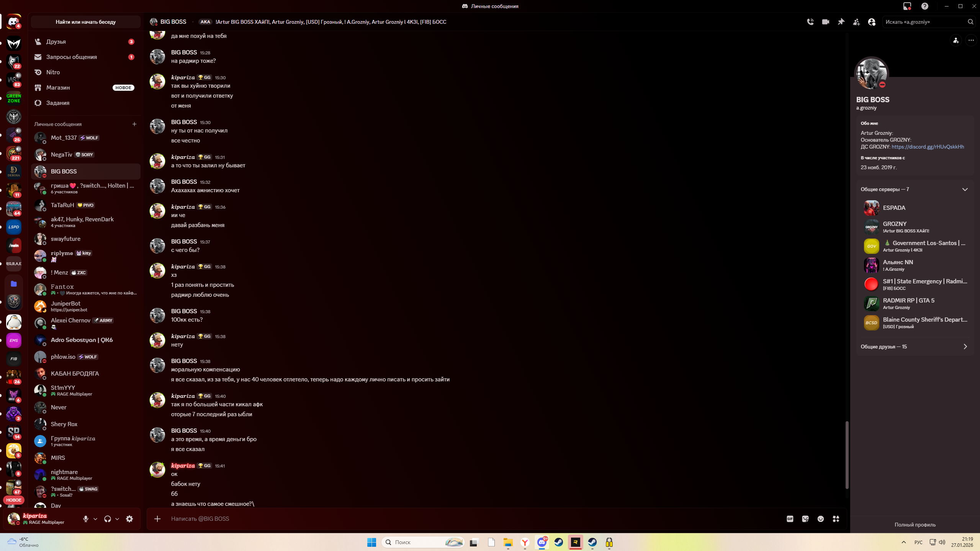Open the Nitro page
Image resolution: width=980 pixels, height=551 pixels.
pos(53,72)
